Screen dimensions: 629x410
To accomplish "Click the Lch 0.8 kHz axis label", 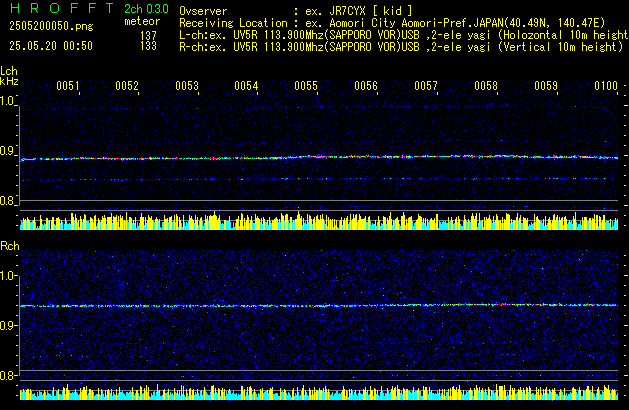I will click(8, 201).
